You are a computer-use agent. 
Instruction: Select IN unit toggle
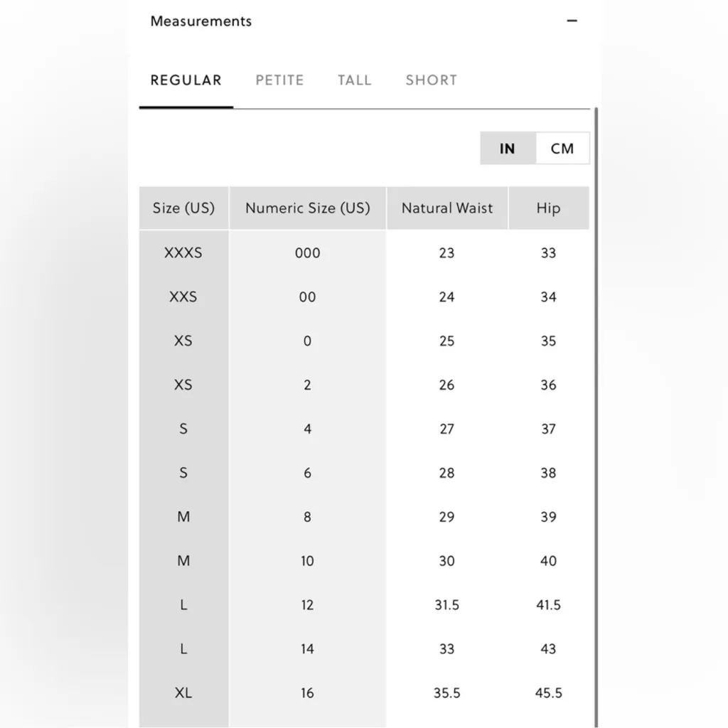click(x=508, y=149)
